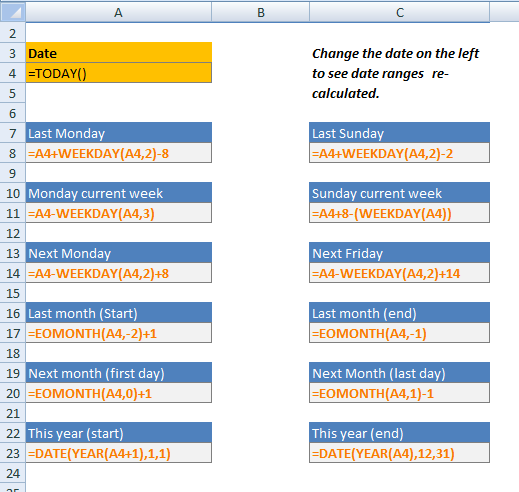Select the Monday current week heading
The height and width of the screenshot is (492, 519).
point(119,193)
